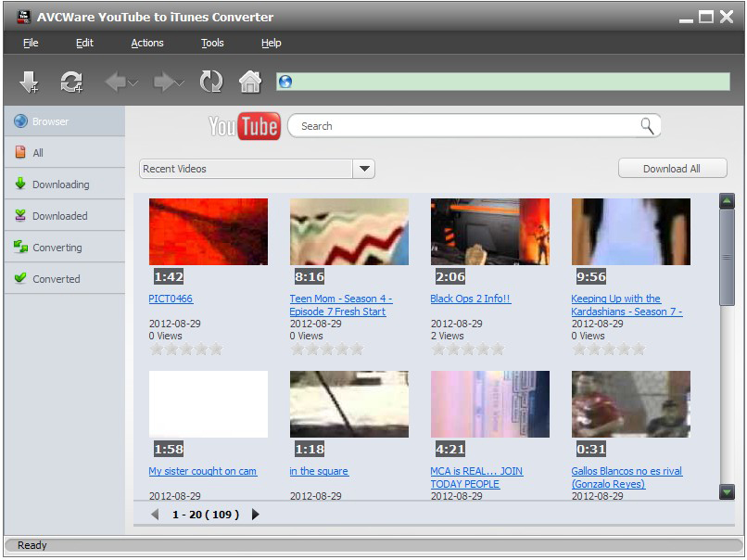
Task: Open the PICT0466 video link
Action: (x=171, y=299)
